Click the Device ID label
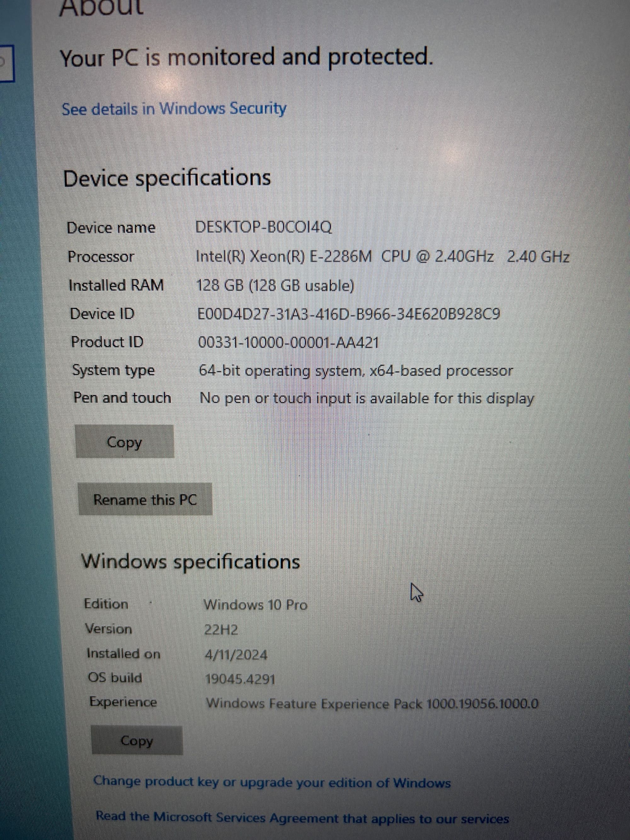 pos(102,314)
